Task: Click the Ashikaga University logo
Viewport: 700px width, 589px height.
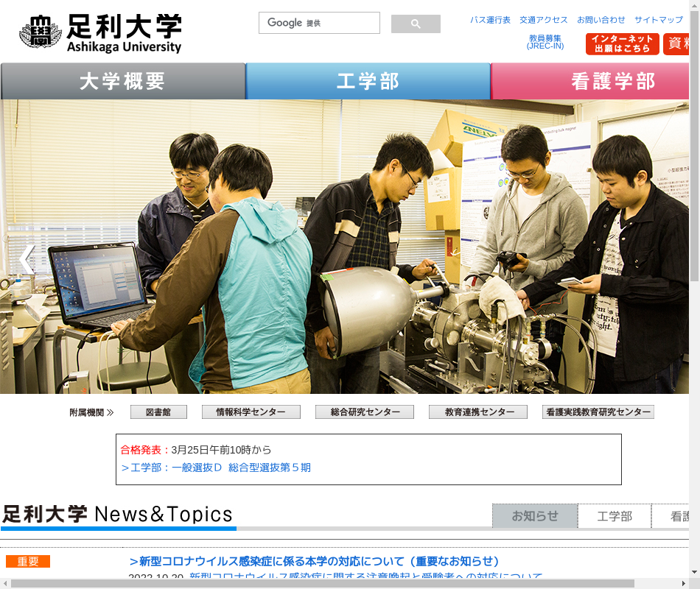Action: tap(100, 33)
